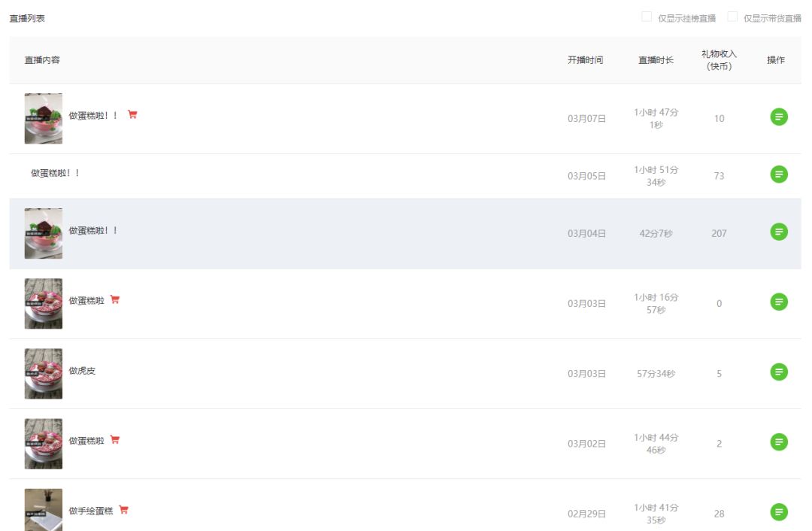Viewport: 812px width, 531px height.
Task: Open green action icon for 03月04日 row
Action: pos(779,232)
